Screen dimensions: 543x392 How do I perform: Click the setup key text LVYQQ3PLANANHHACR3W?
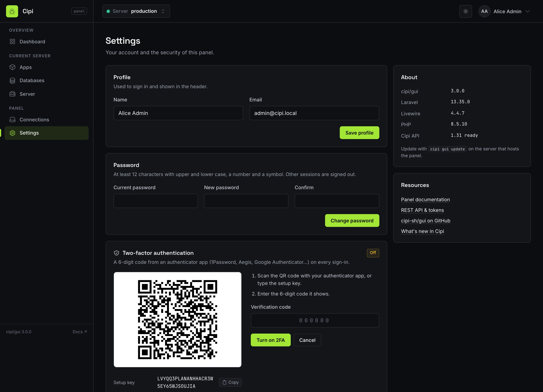(185, 379)
